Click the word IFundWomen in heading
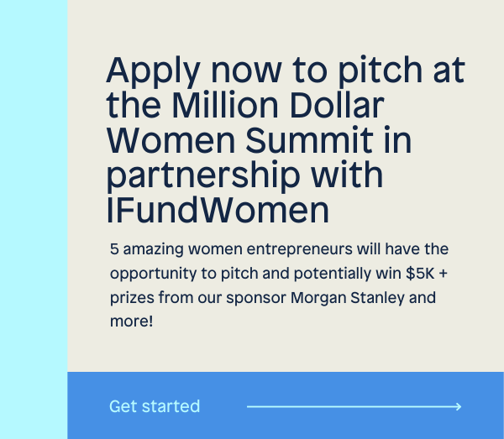Viewport: 504px width, 439px height. pos(218,211)
